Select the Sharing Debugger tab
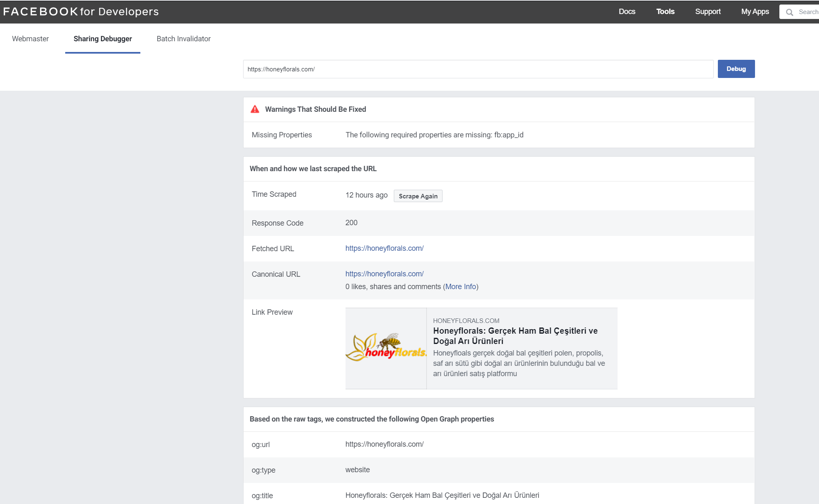The image size is (819, 504). [103, 39]
